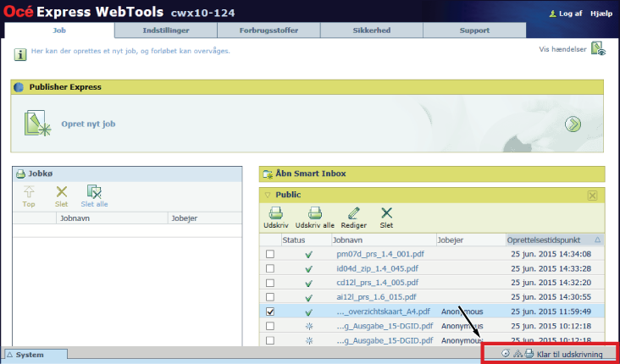This screenshot has height=364, width=620.
Task: Click the timestamp 25 jun. 2015 14:34:08
Action: coord(551,254)
